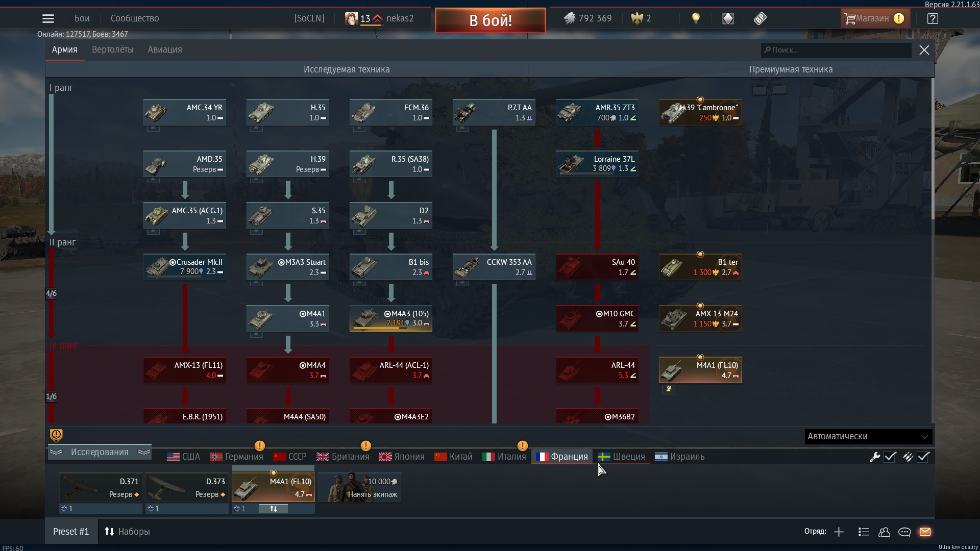Open Preset #1 tab
Screen dimensions: 980x551
[x=71, y=532]
